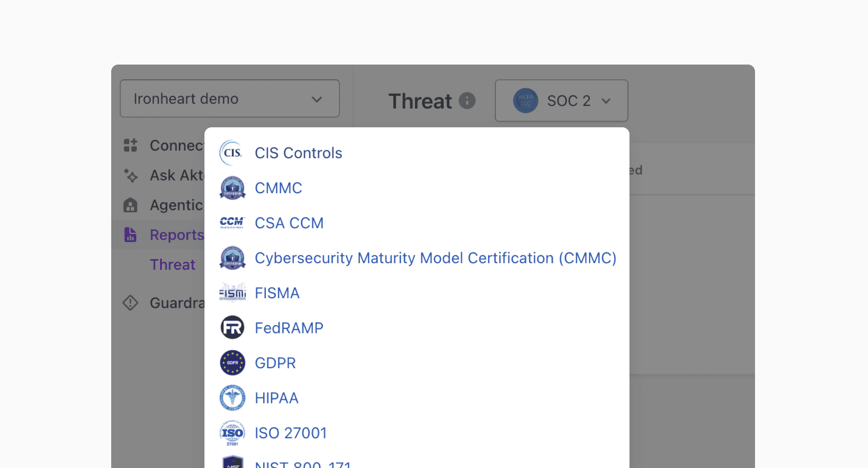The height and width of the screenshot is (468, 868).
Task: Expand the SOC 2 framework selector
Action: [561, 100]
